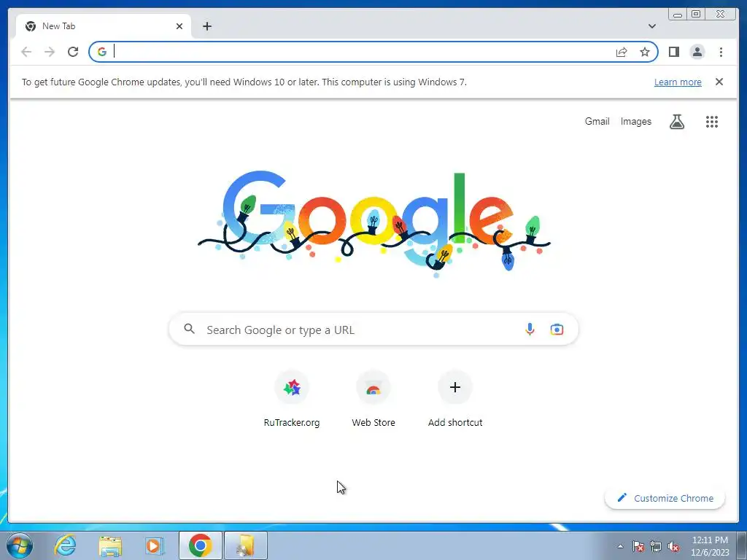Open the Chrome three-dot menu
The image size is (747, 560).
click(x=721, y=52)
